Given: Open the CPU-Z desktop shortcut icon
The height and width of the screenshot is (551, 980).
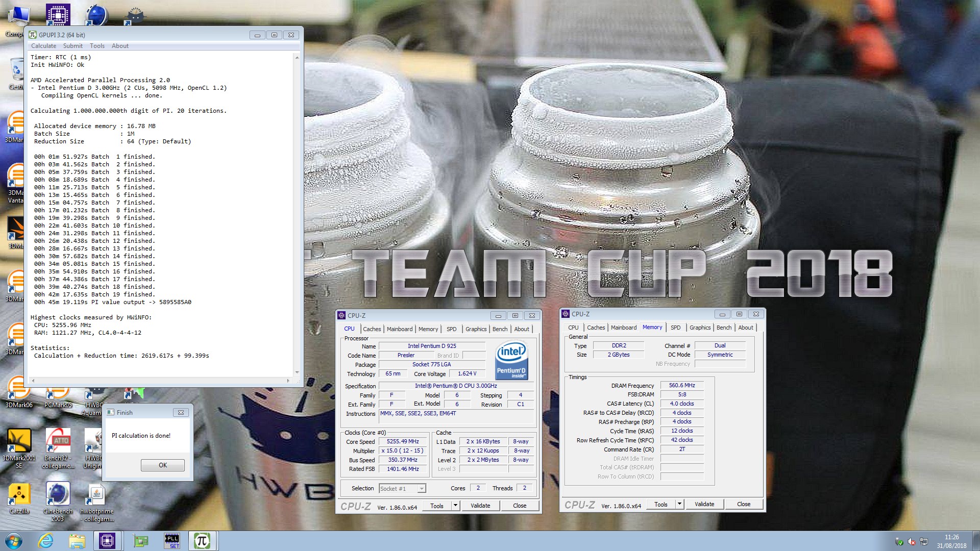Looking at the screenshot, I should pyautogui.click(x=58, y=14).
